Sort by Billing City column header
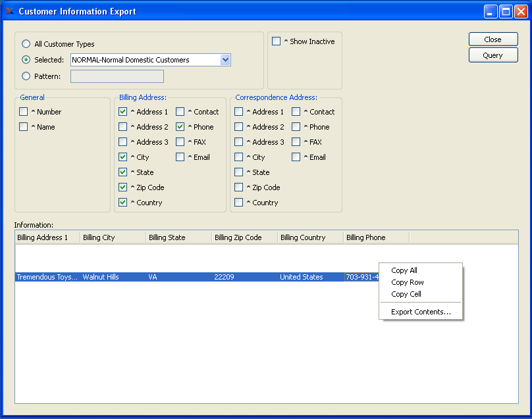 [113, 237]
